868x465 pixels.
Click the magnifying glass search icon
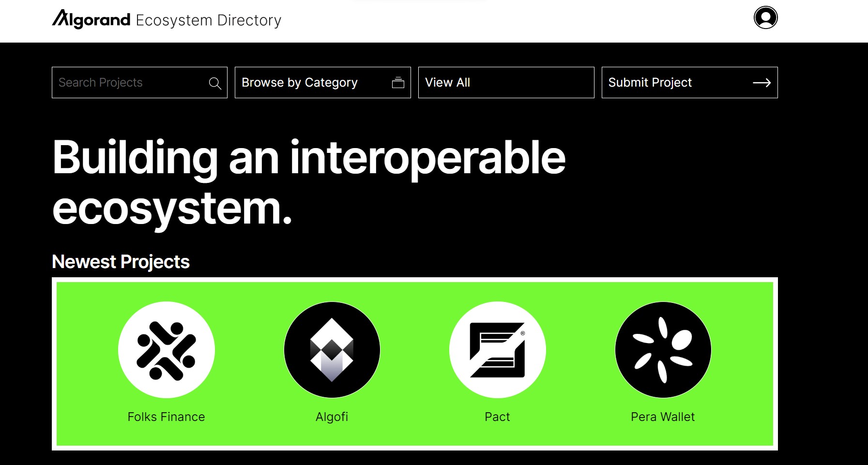[x=215, y=83]
